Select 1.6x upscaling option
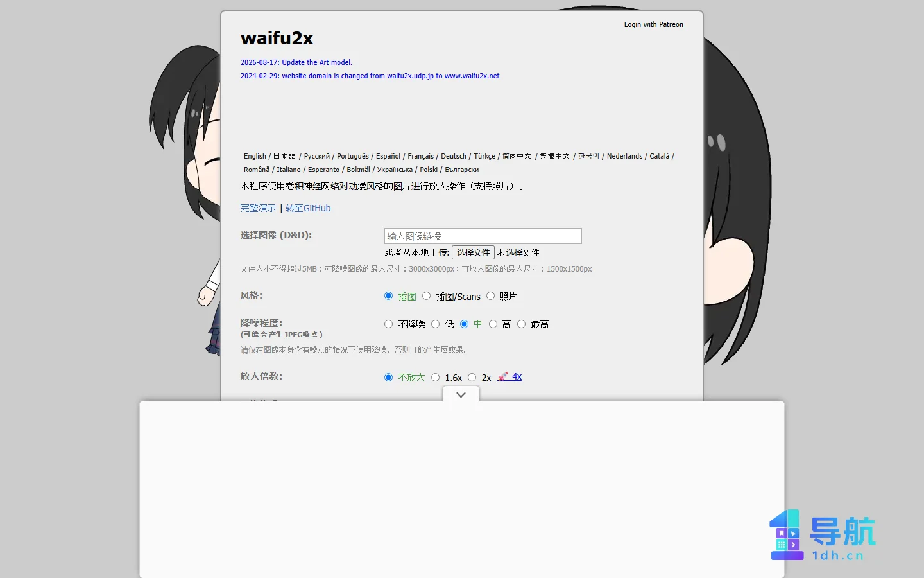 [435, 378]
